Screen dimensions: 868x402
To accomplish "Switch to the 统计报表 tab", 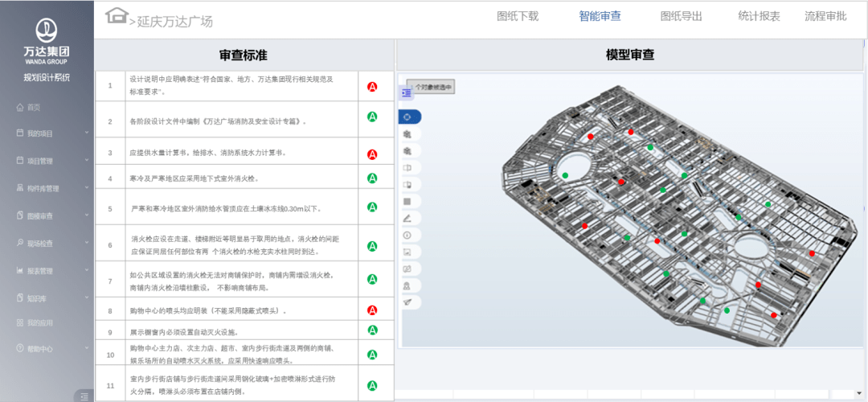I will click(759, 16).
